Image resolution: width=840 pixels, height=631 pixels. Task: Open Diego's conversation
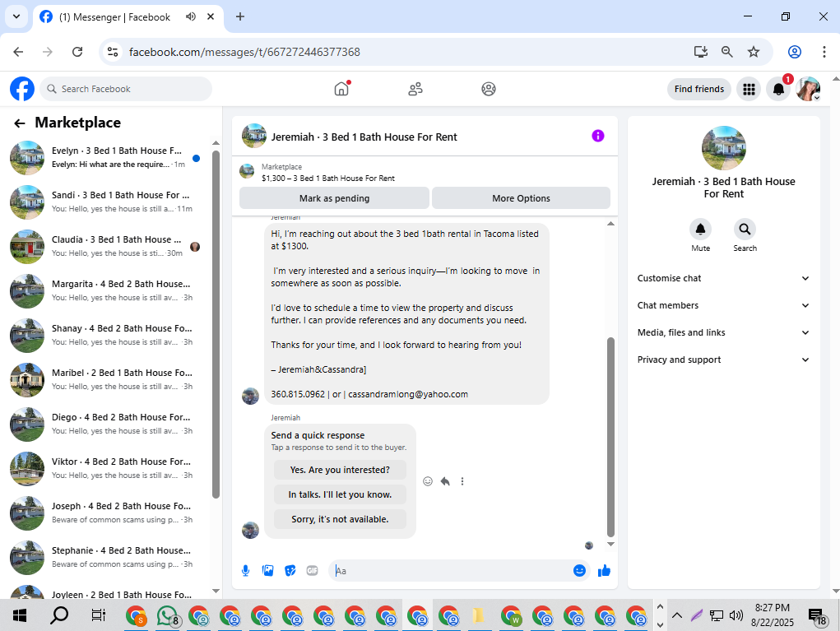107,425
